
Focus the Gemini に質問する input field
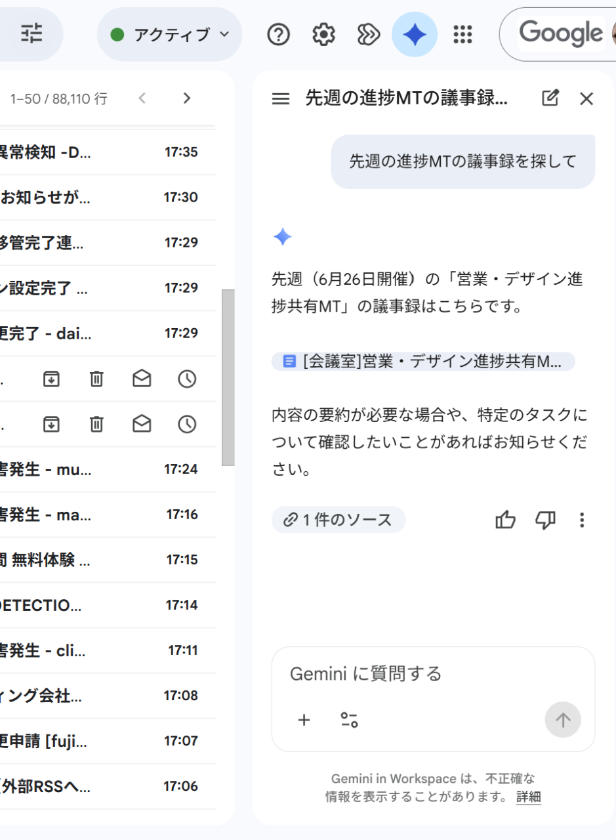[433, 674]
